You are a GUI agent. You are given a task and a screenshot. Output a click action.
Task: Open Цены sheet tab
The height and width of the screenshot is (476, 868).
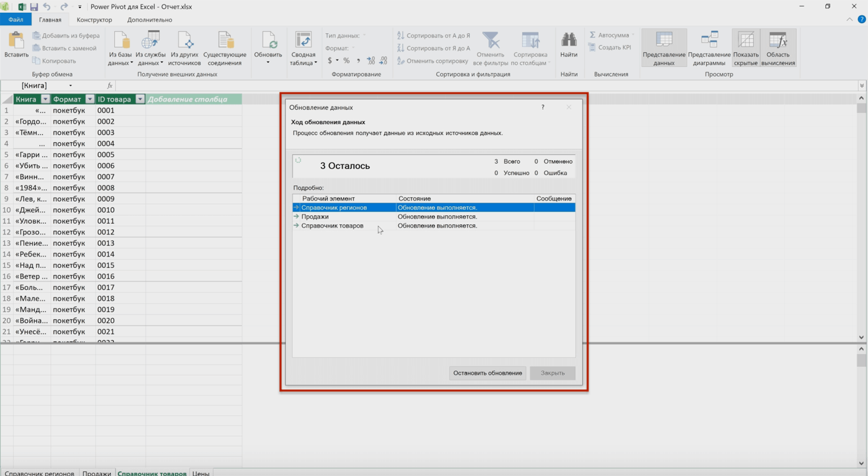[201, 473]
